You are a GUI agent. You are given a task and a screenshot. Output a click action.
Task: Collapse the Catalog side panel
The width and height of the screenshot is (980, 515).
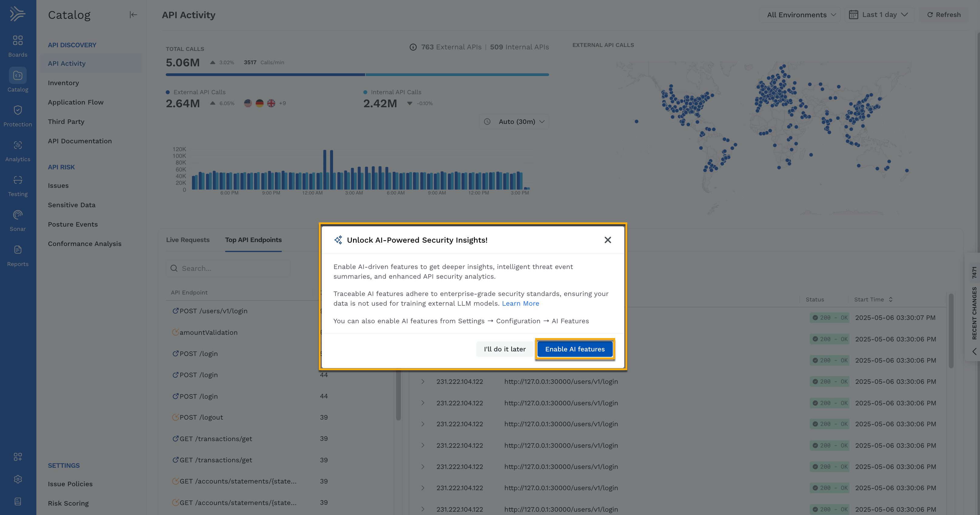coord(133,15)
